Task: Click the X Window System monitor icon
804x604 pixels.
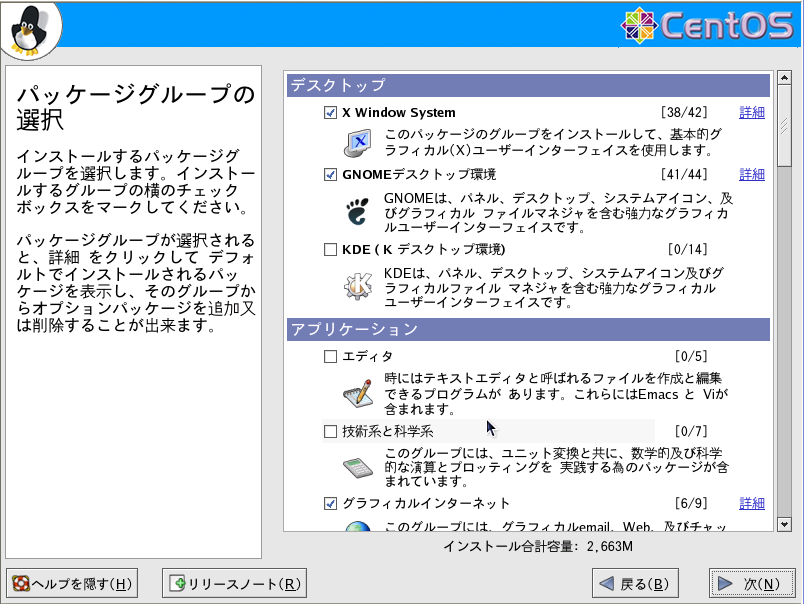Action: 357,143
